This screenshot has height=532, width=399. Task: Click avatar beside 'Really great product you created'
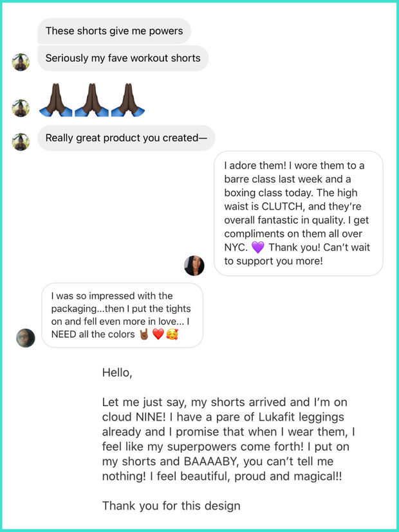point(21,142)
